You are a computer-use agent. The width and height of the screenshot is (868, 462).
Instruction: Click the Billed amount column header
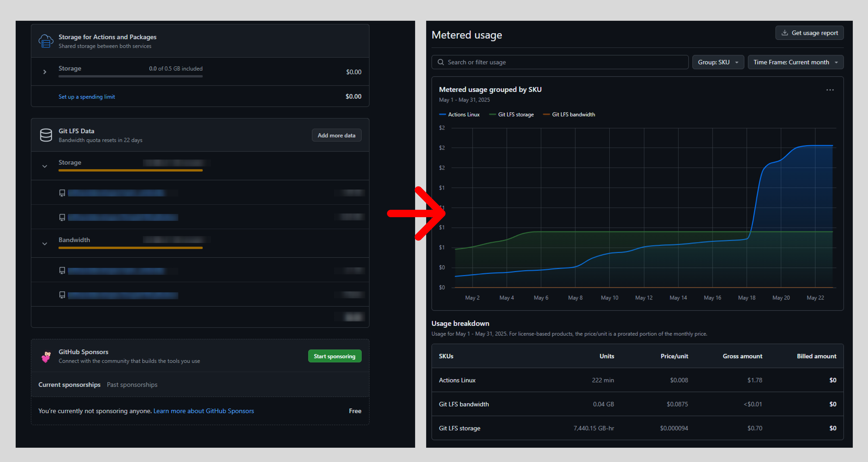click(816, 356)
